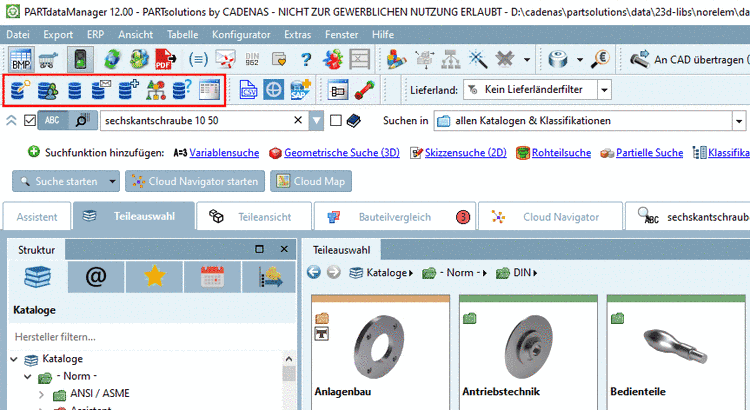Image resolution: width=750 pixels, height=410 pixels.
Task: Click the plain database icon
Action: pyautogui.click(x=75, y=90)
